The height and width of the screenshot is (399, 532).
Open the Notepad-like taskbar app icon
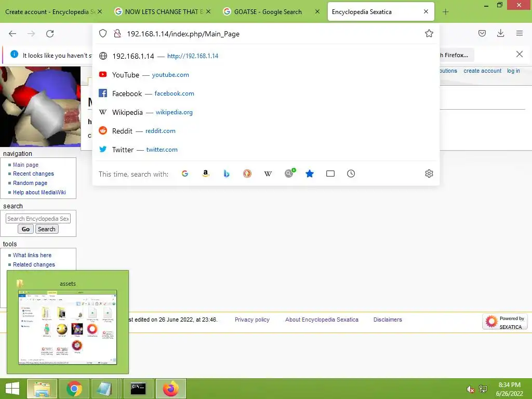104,389
